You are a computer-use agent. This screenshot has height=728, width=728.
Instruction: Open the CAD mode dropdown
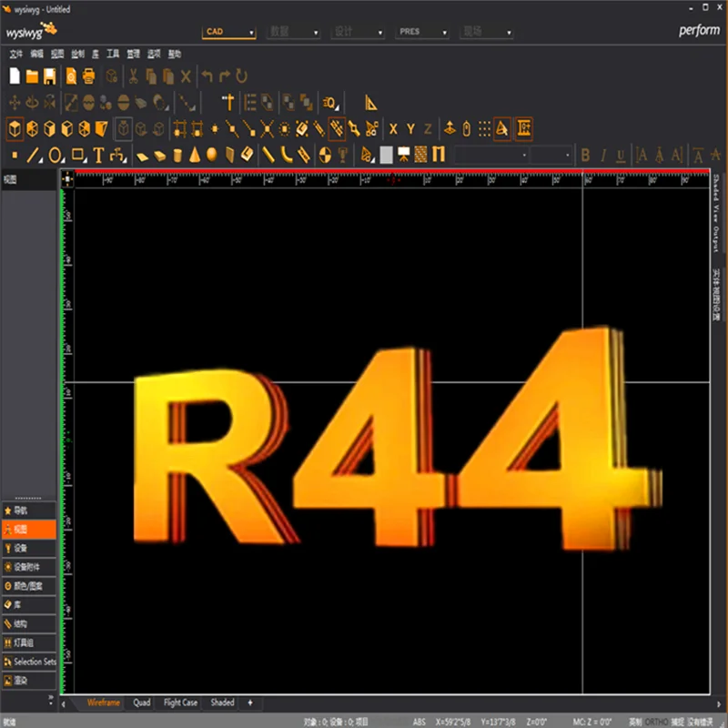coord(229,32)
